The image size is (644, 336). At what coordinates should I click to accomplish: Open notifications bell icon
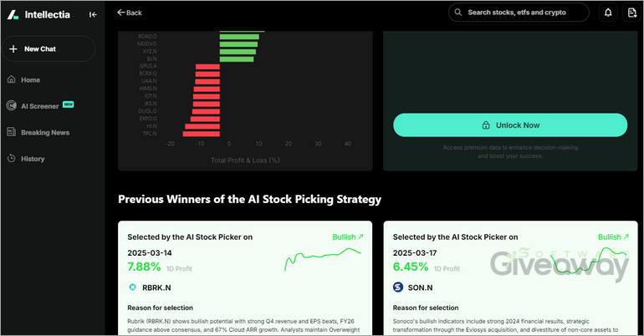pyautogui.click(x=608, y=13)
